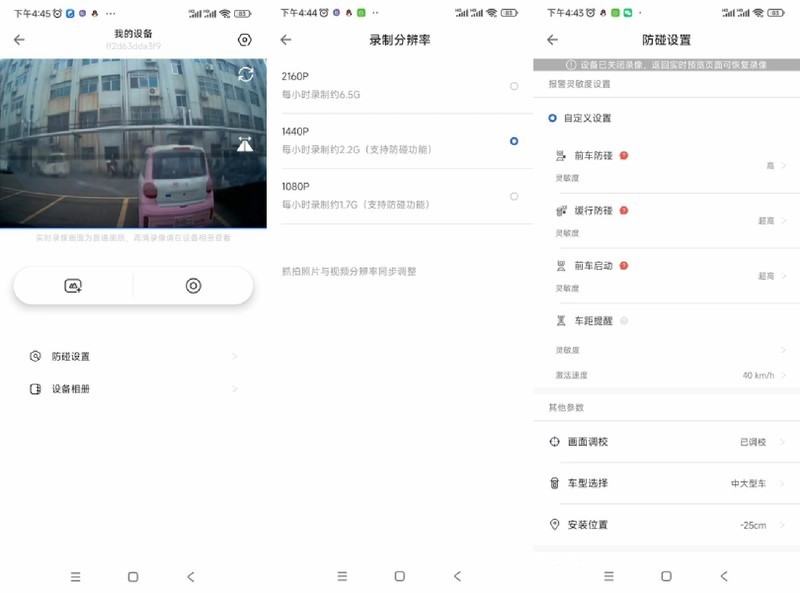Screen dimensions: 800x593
Task: Click the help icon beside 前车防碰
Action: tap(624, 154)
